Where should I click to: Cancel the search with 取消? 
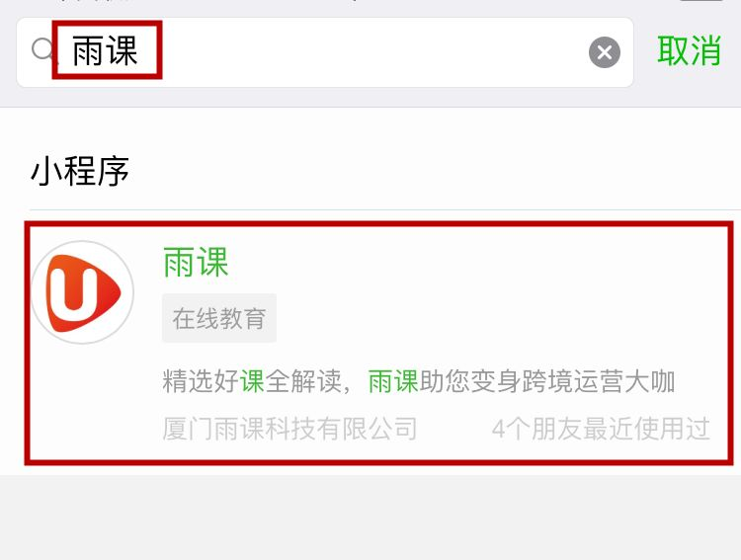point(689,50)
